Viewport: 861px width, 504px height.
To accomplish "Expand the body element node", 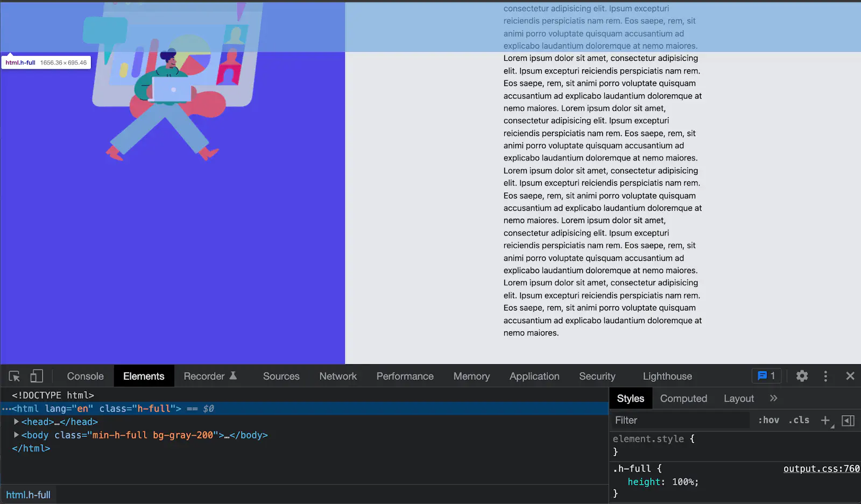I will pos(16,435).
